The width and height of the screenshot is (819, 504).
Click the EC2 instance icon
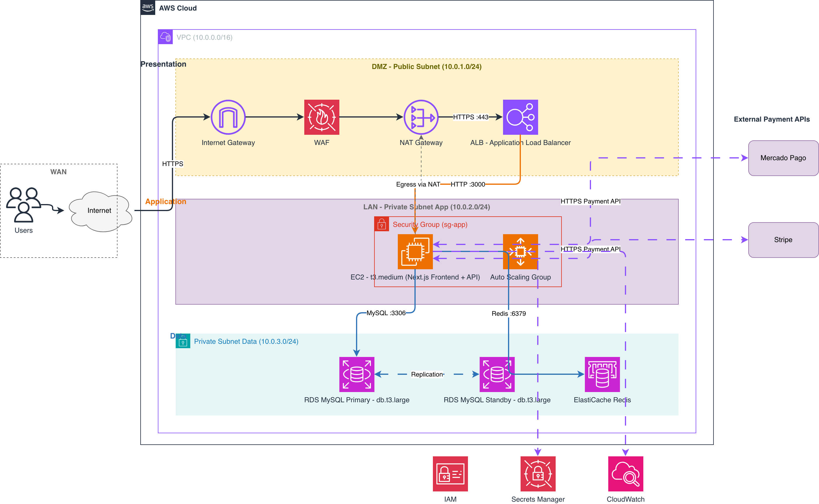[415, 252]
